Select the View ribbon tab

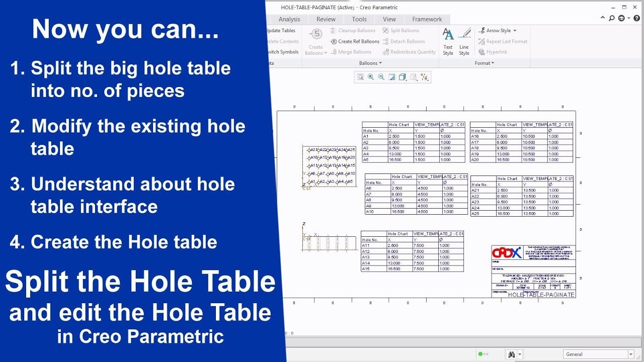(x=389, y=19)
